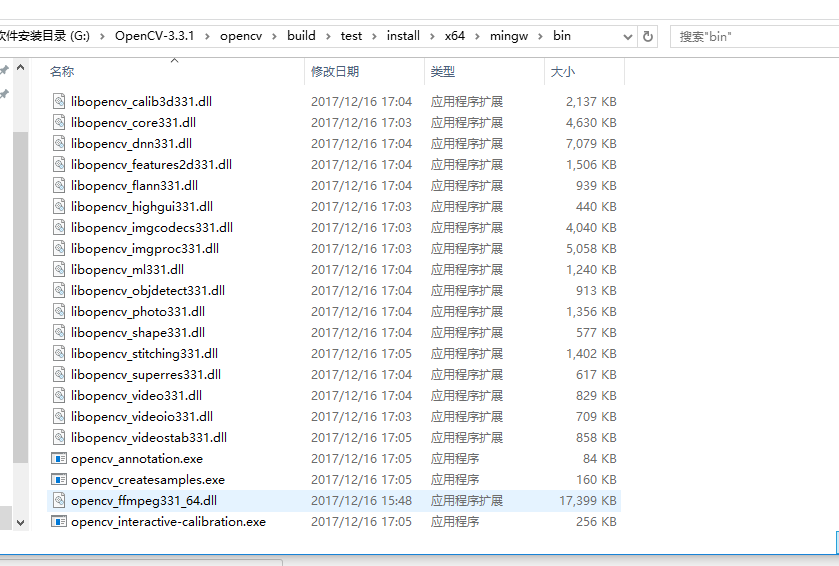Expand the chevron after OpenCV-3.3.1 breadcrumb
Screen dimensions: 839x566
click(x=207, y=36)
